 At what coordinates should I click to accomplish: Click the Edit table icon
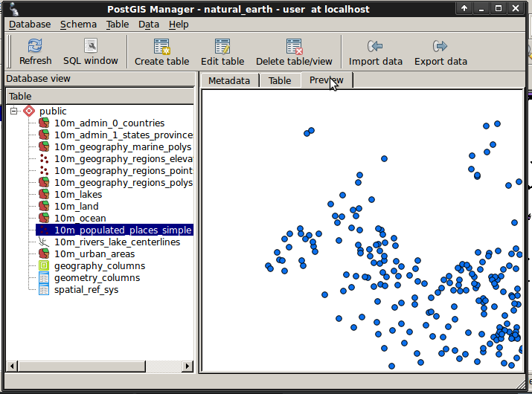(222, 46)
